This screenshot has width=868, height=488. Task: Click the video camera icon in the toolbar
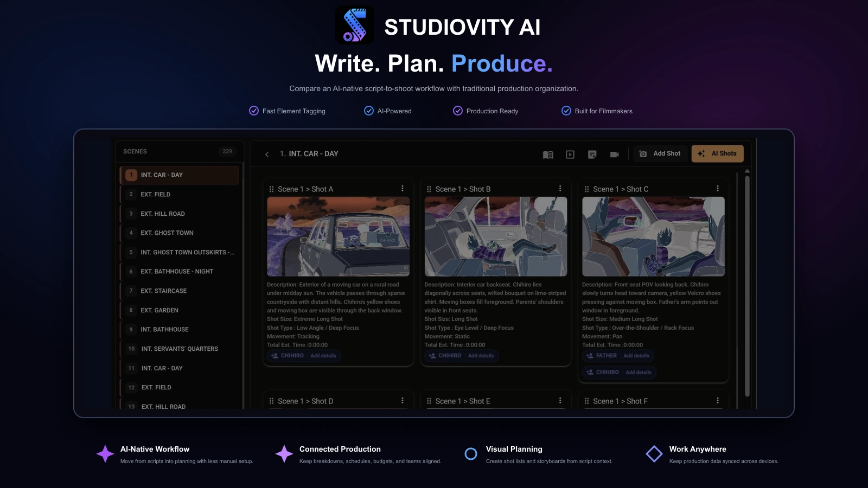(614, 155)
